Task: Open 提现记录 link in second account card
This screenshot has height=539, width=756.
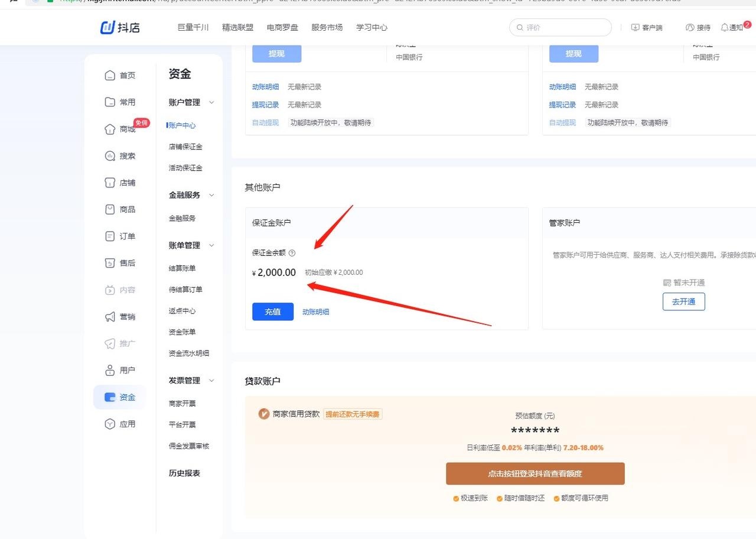Action: coord(562,105)
